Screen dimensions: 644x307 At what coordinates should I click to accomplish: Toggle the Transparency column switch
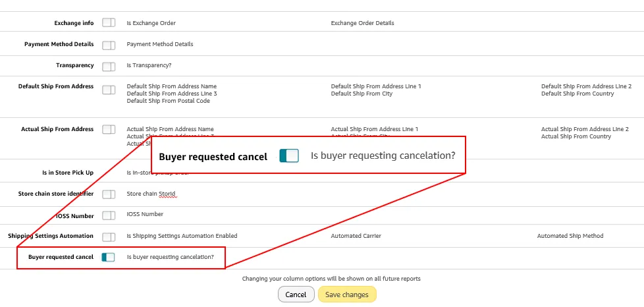[109, 67]
